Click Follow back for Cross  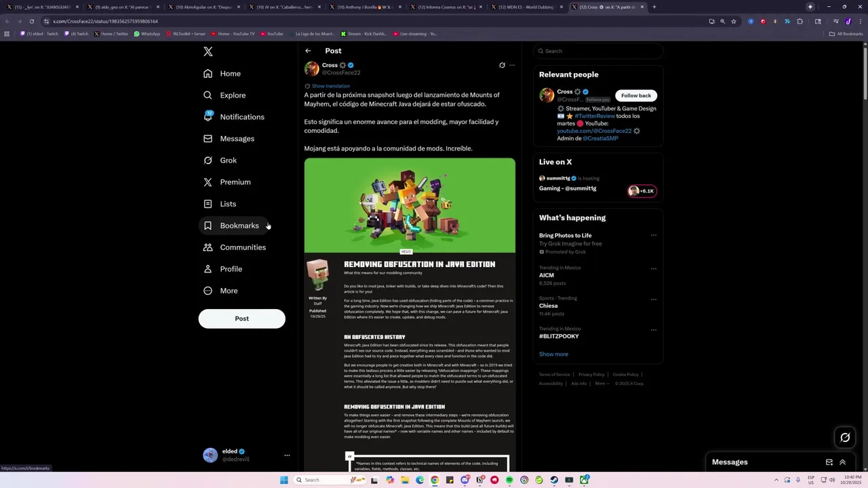635,96
